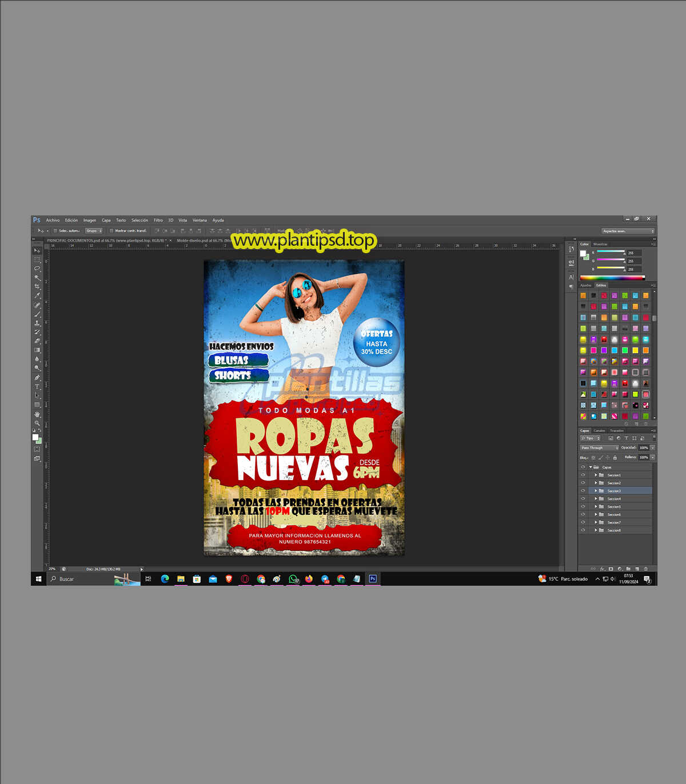Select the Rectangular Marquee tool
The height and width of the screenshot is (784, 686).
click(x=37, y=259)
